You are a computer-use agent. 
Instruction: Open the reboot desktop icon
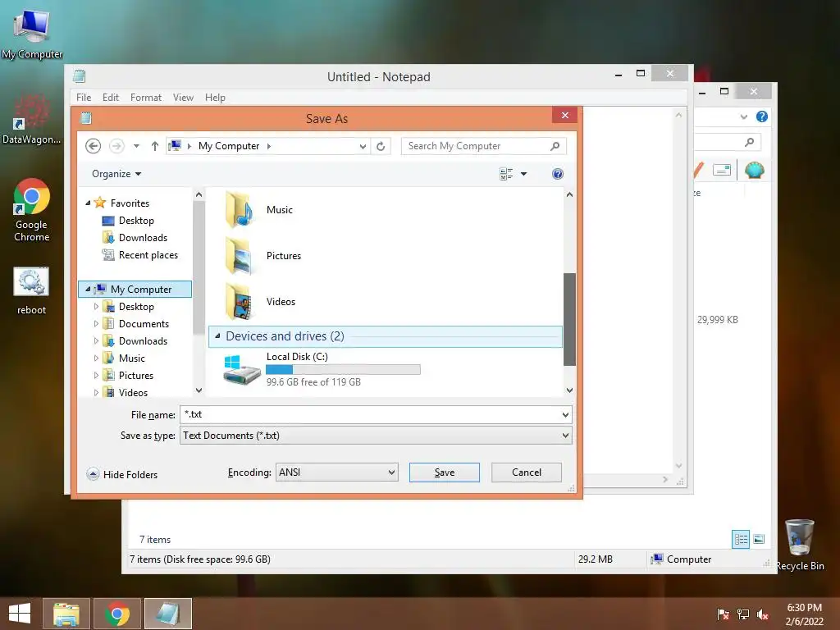point(32,291)
